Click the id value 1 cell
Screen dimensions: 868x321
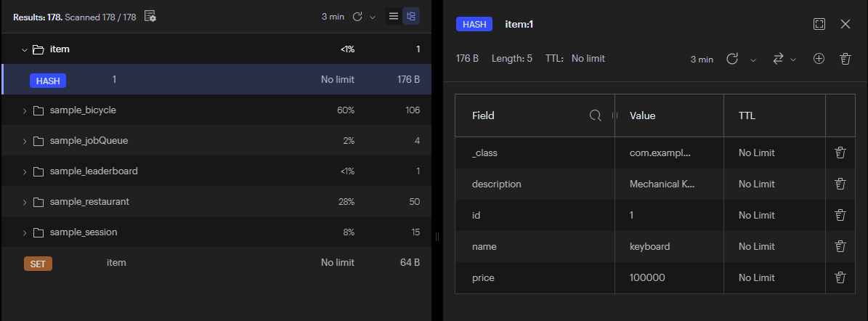[669, 215]
